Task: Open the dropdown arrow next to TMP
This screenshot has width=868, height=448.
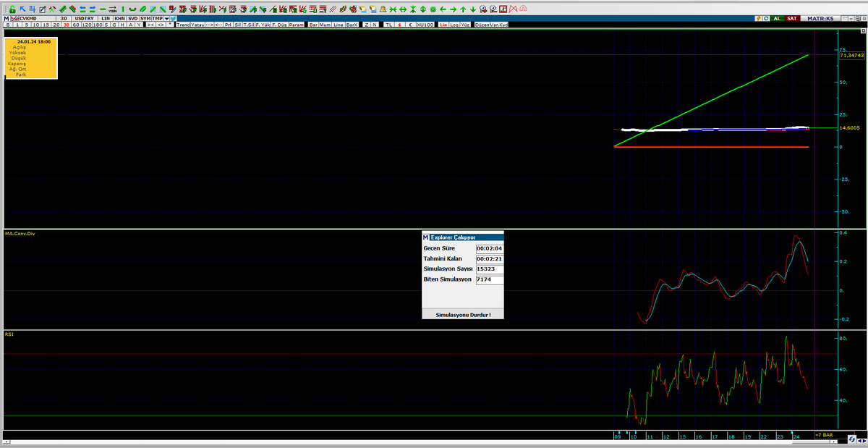Action: (167, 18)
